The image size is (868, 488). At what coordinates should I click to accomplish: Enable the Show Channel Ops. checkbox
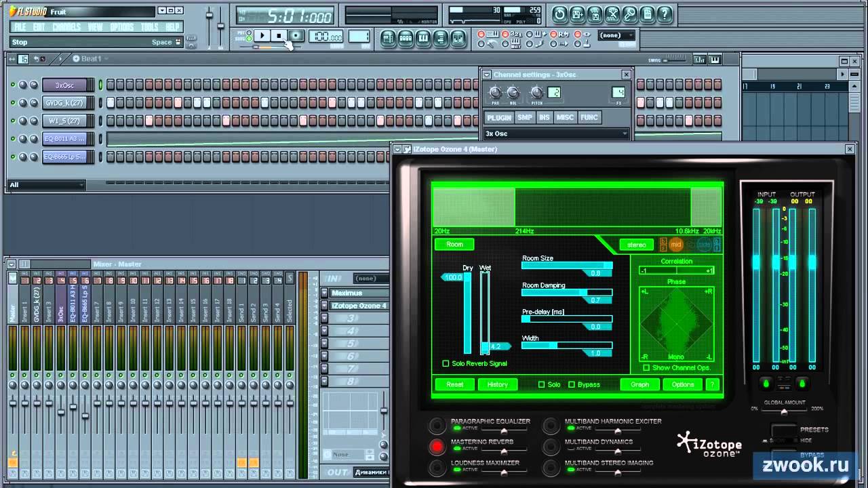(646, 367)
